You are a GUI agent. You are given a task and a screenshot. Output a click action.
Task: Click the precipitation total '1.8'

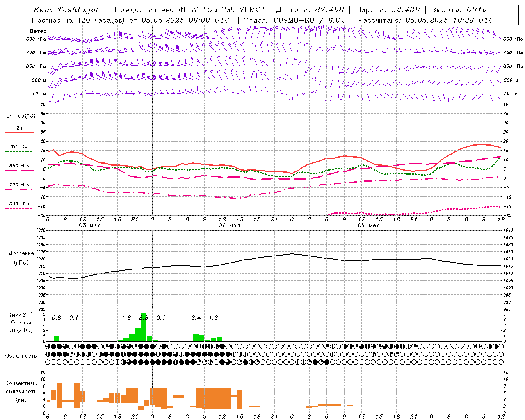pos(126,318)
